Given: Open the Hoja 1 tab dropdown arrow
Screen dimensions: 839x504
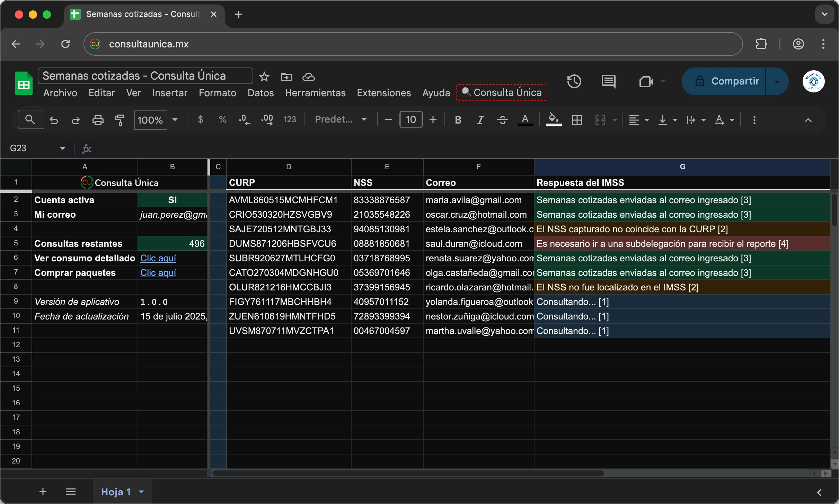Looking at the screenshot, I should point(141,492).
